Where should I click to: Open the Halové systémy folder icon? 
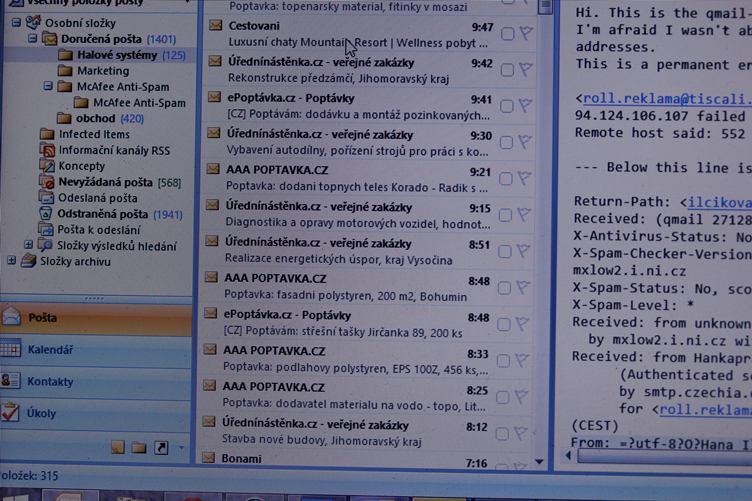[x=65, y=55]
